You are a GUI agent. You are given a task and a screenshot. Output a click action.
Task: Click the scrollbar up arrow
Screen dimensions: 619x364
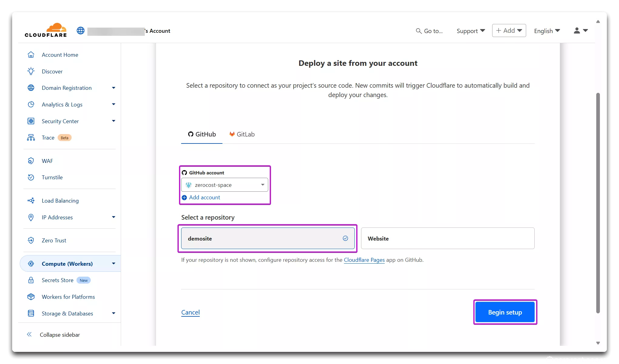[x=598, y=22]
